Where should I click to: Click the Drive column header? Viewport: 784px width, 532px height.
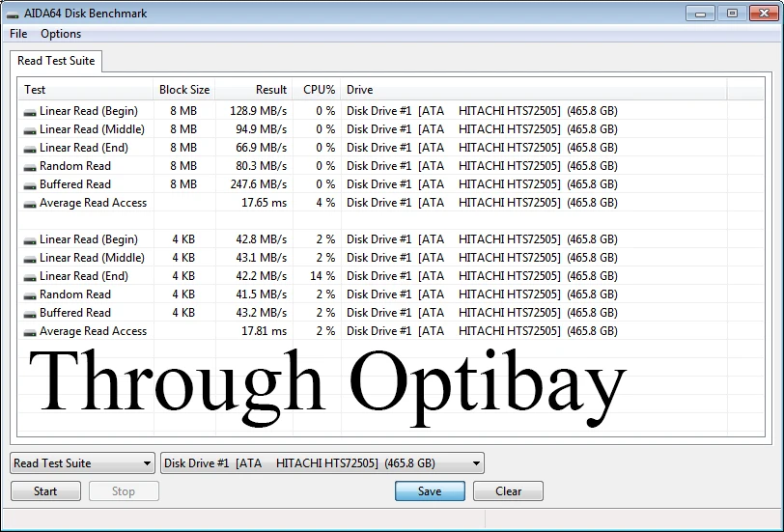point(534,90)
